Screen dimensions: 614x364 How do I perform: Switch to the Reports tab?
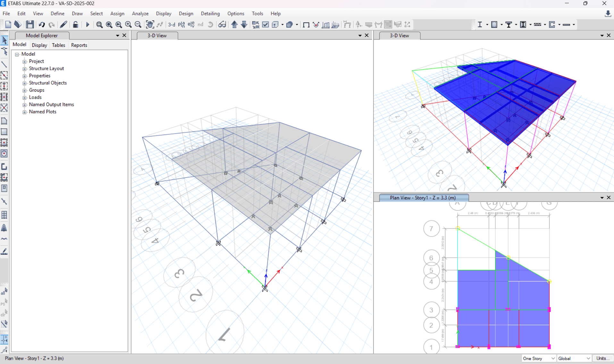tap(79, 45)
